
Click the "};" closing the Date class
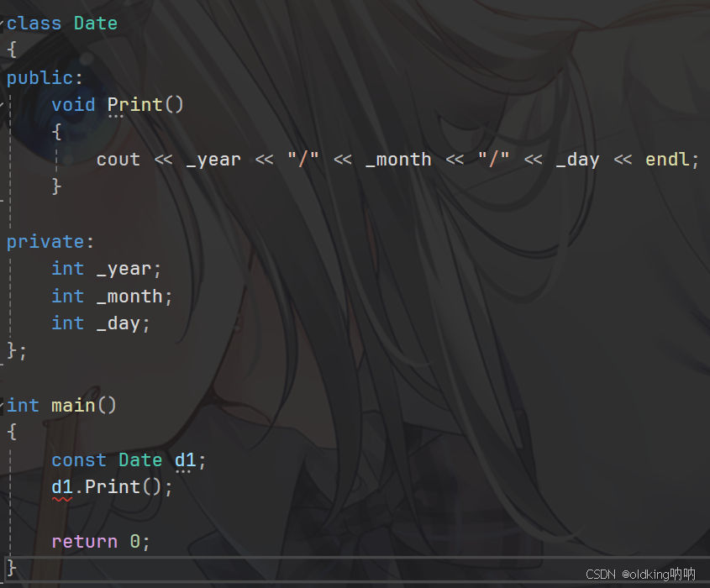[17, 351]
